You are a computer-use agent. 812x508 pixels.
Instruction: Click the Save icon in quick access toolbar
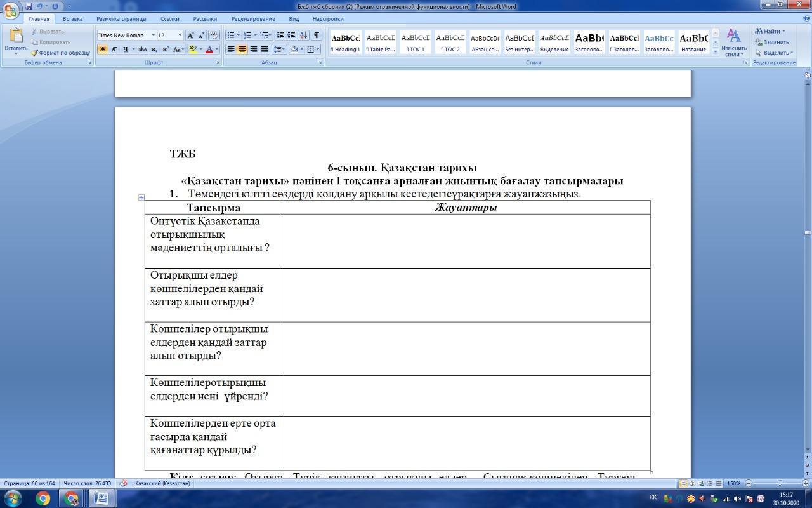29,6
